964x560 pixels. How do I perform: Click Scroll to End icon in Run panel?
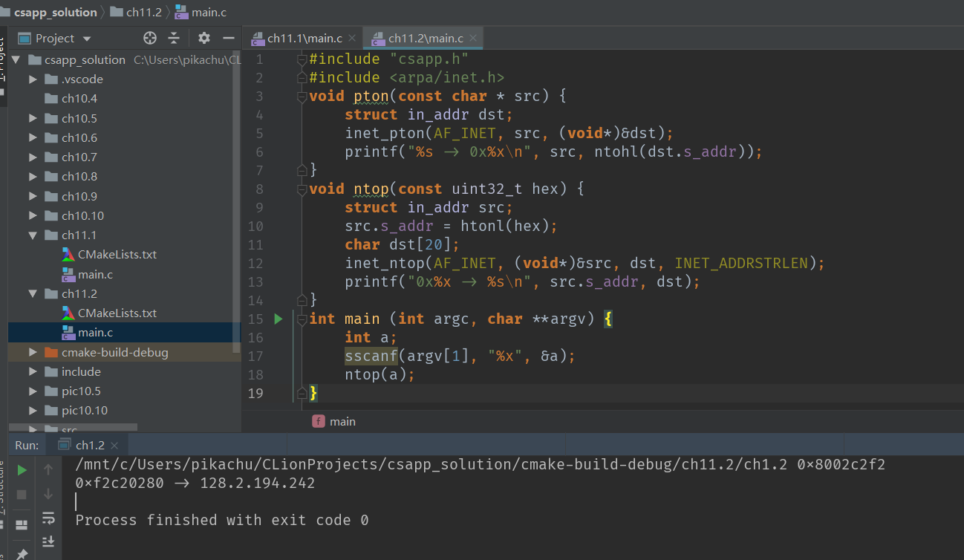pyautogui.click(x=48, y=541)
